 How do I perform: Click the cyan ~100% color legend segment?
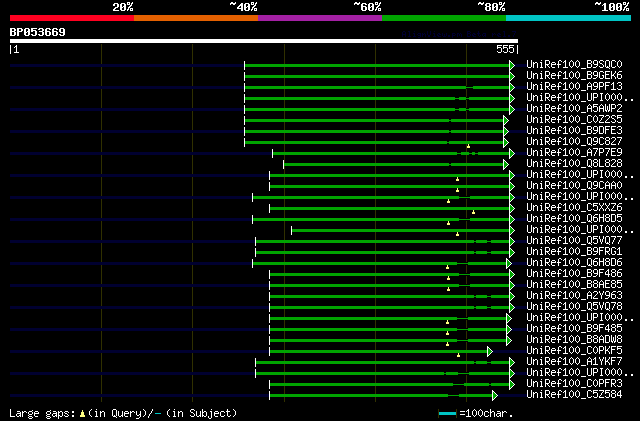pos(569,18)
